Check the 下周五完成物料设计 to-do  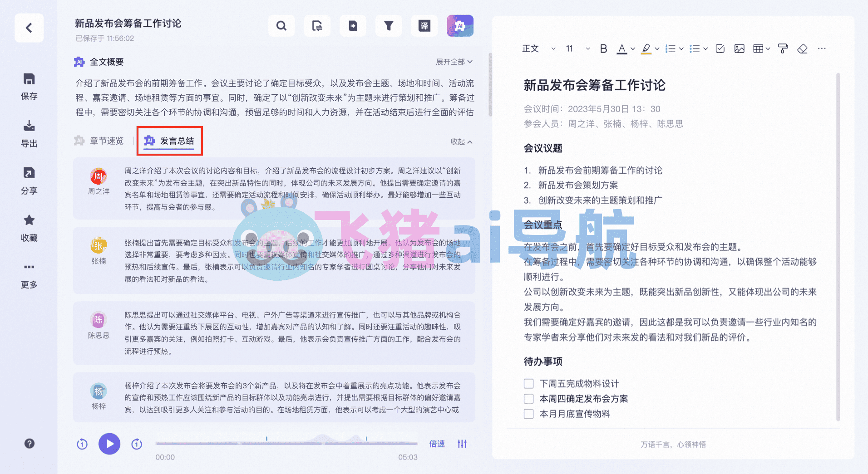528,384
